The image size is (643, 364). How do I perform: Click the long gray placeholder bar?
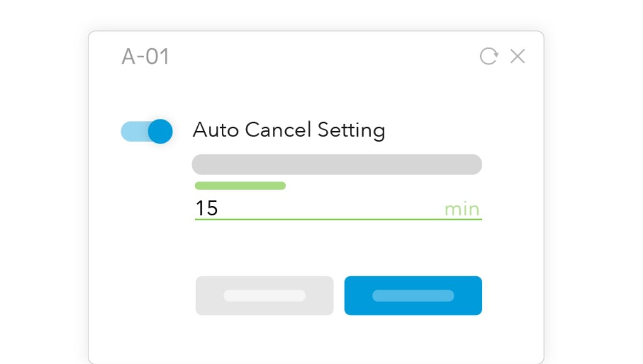point(337,164)
